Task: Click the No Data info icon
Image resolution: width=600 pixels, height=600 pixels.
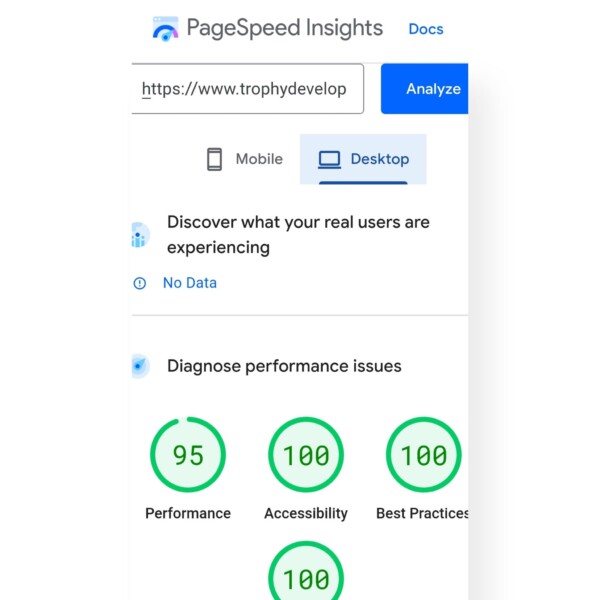Action: click(x=140, y=283)
